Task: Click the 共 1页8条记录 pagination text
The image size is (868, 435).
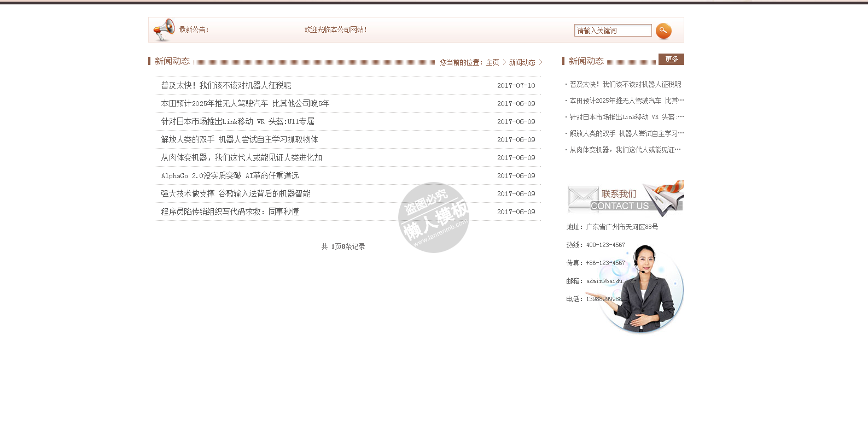Action: 343,246
